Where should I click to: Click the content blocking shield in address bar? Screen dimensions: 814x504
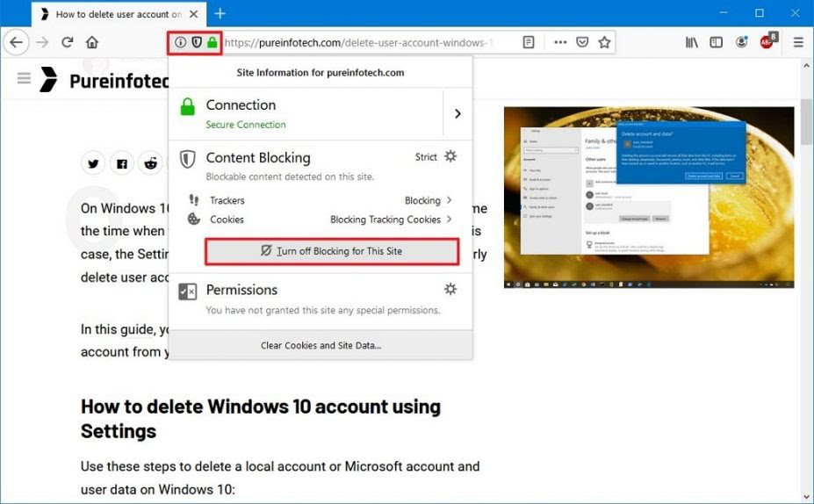[x=196, y=42]
